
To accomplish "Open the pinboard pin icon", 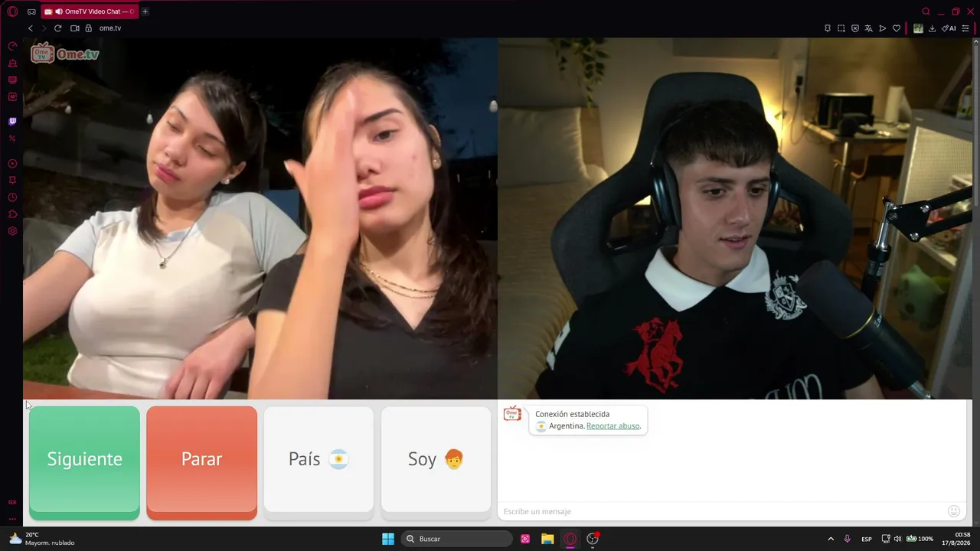I will [x=828, y=28].
